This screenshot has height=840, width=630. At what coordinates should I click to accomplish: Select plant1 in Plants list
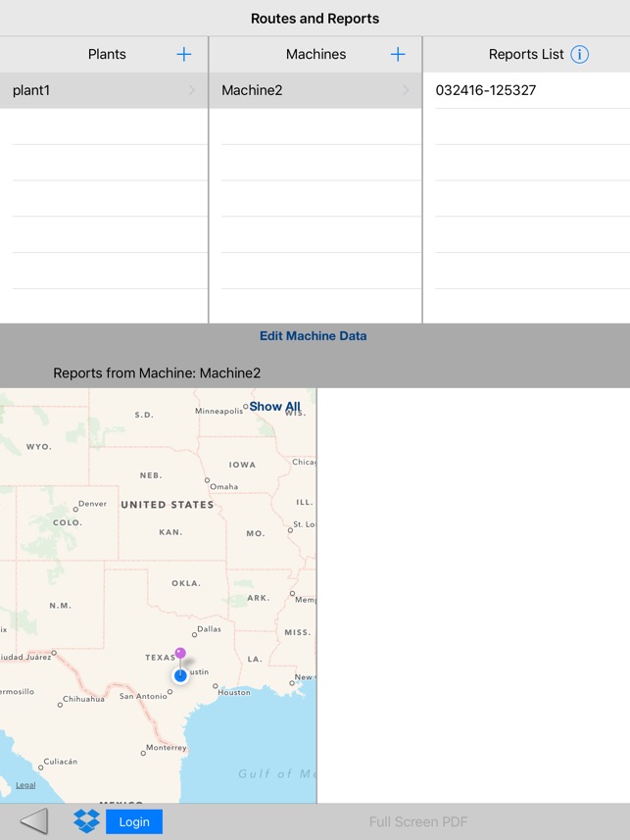pyautogui.click(x=104, y=90)
